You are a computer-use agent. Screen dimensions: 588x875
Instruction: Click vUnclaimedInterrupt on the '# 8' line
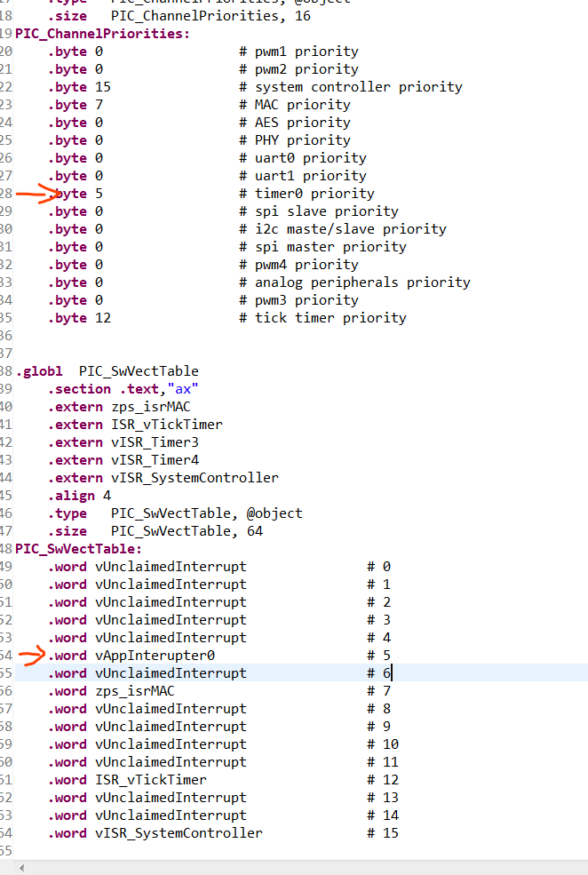[x=171, y=709]
